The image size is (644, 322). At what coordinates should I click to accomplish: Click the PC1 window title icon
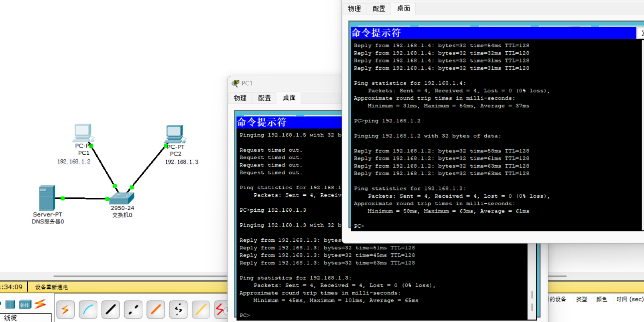236,83
